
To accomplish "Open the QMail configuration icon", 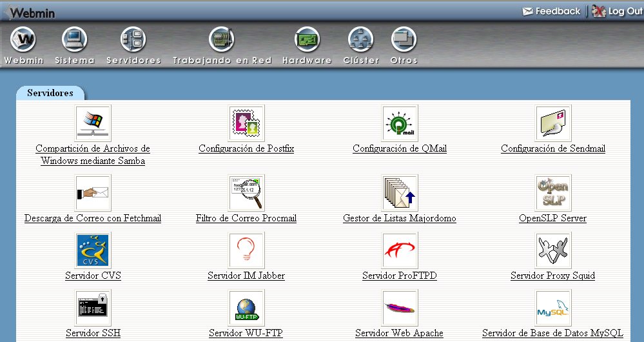I will [x=400, y=123].
